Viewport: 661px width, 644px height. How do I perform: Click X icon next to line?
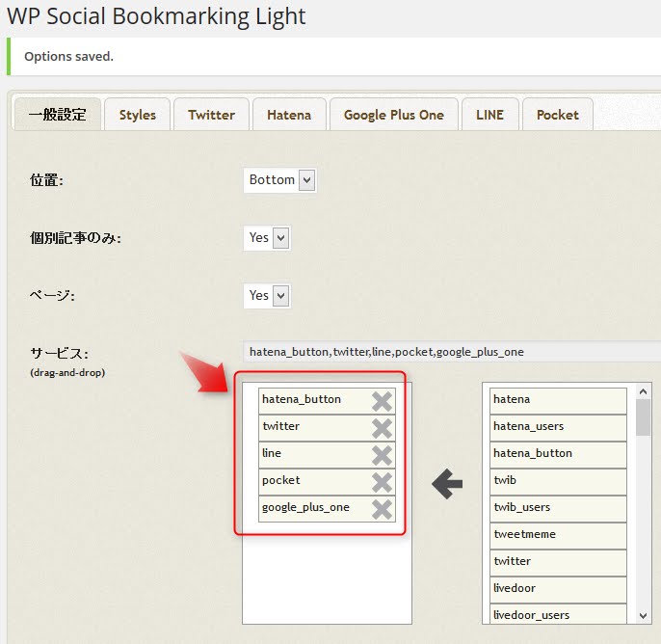pos(382,455)
